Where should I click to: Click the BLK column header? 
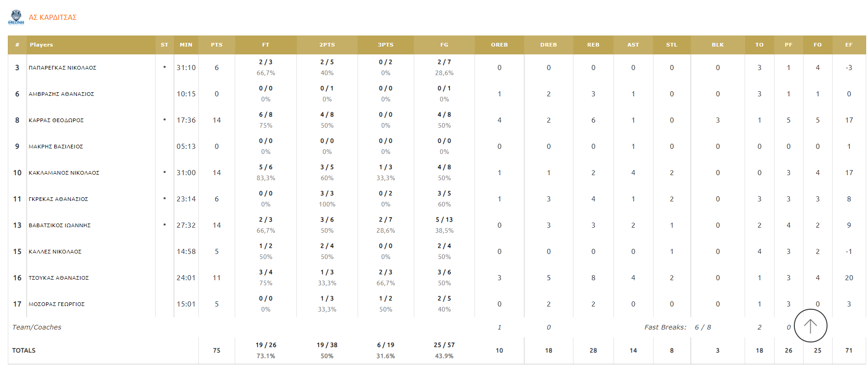pos(718,45)
